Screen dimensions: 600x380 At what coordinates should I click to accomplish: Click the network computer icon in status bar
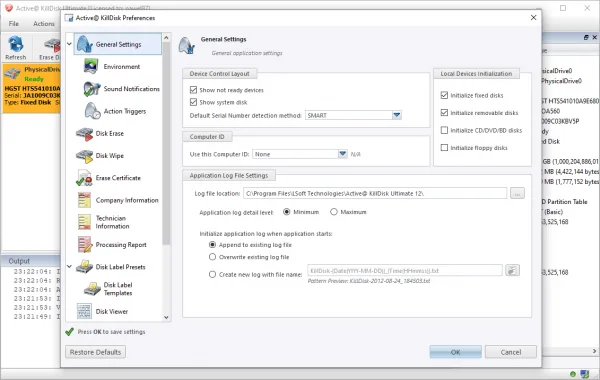pyautogui.click(x=584, y=374)
